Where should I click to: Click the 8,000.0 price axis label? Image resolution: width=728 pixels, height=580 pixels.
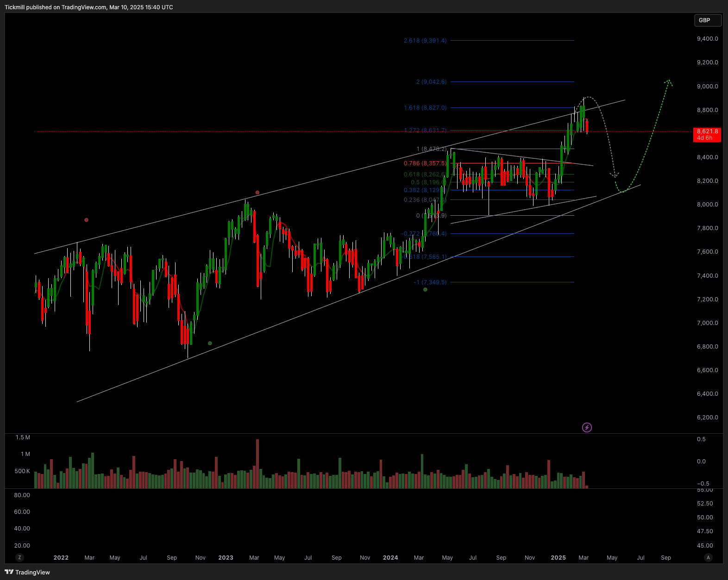707,205
